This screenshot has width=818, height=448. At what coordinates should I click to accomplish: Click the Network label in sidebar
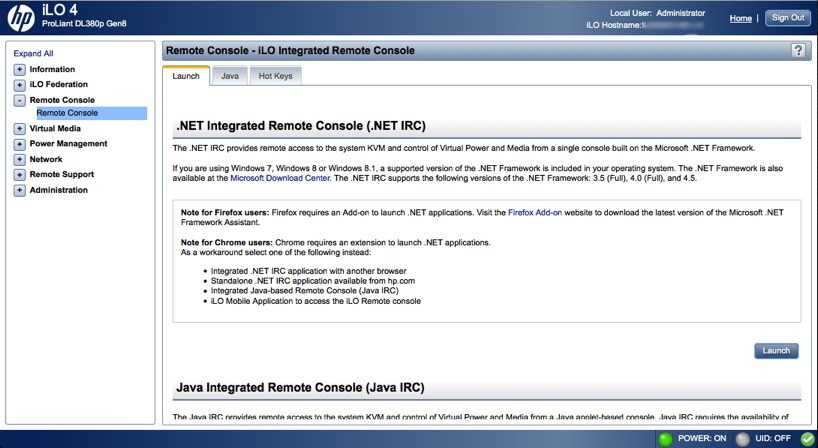(x=46, y=159)
